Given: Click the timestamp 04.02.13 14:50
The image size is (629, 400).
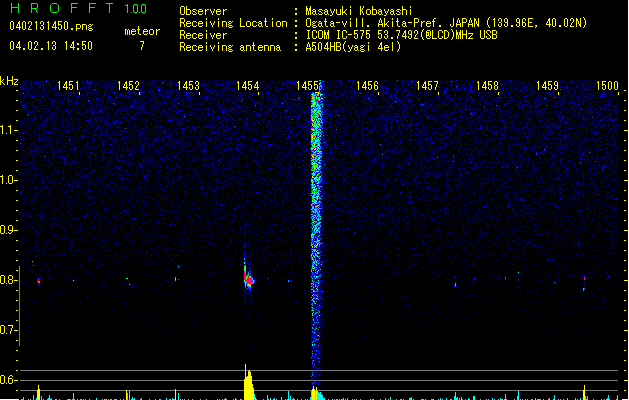Looking at the screenshot, I should pyautogui.click(x=51, y=46).
